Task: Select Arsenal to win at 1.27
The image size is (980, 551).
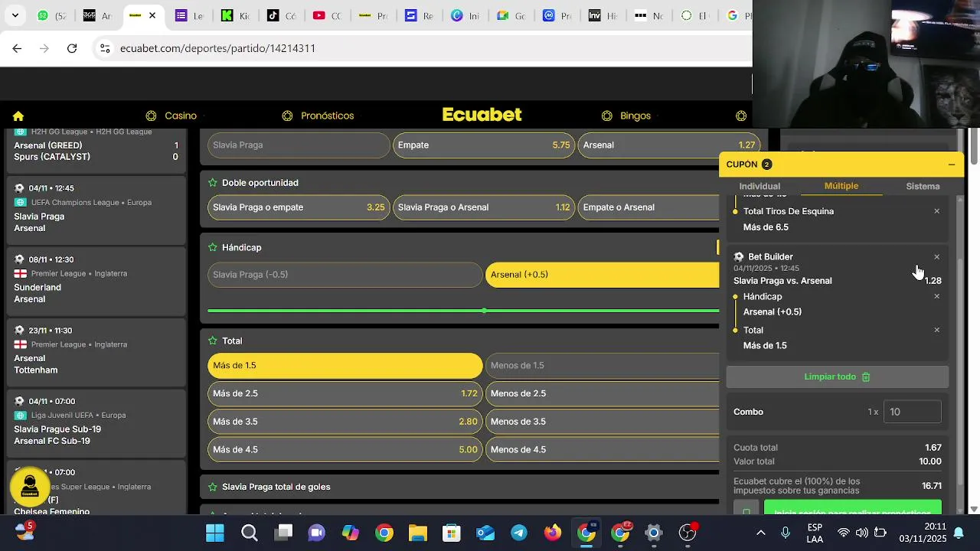Action: (668, 145)
